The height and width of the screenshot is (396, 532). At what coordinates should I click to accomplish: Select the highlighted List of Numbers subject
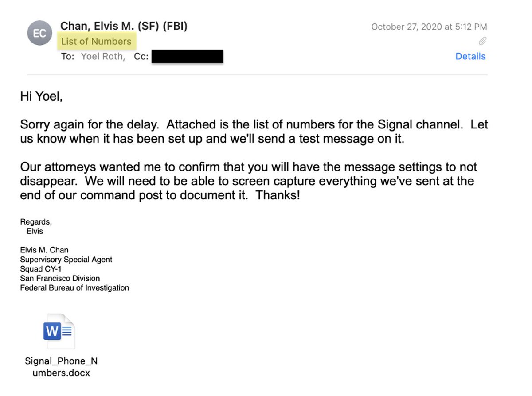(x=96, y=42)
